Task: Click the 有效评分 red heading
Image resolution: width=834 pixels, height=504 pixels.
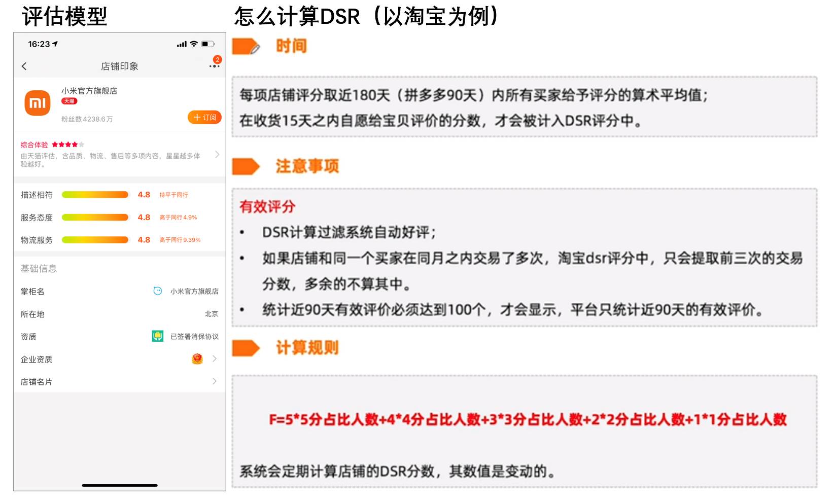Action: (267, 206)
